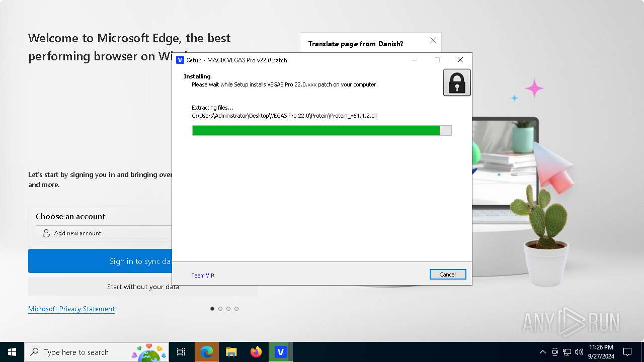Click the Team V.R link
Viewport: 644px width, 362px height.
203,276
